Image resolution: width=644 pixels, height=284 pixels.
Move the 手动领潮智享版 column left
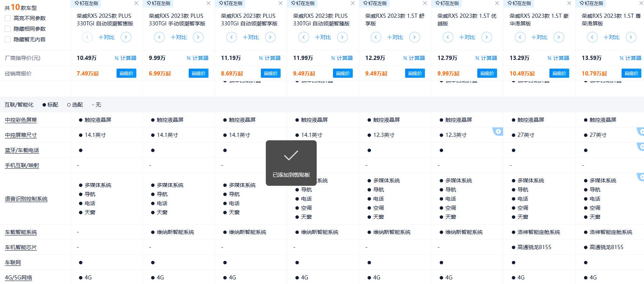pos(159,37)
